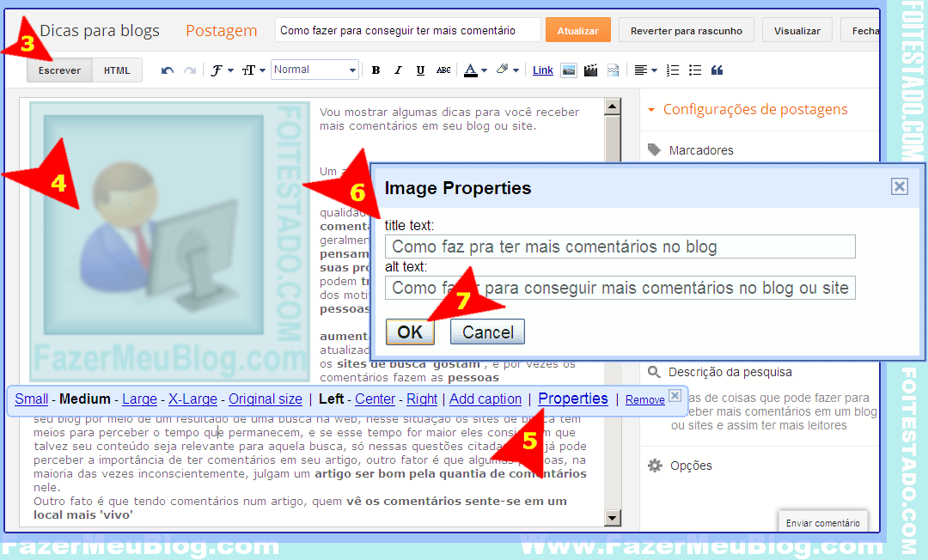Screen dimensions: 928x560
Task: Align image Center
Action: (x=375, y=399)
